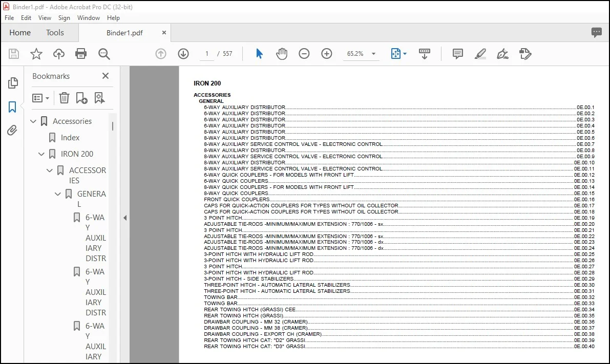Image resolution: width=610 pixels, height=364 pixels.
Task: Click 3-POINT HITCH - SIDE STABILIZERS entry
Action: [x=399, y=279]
